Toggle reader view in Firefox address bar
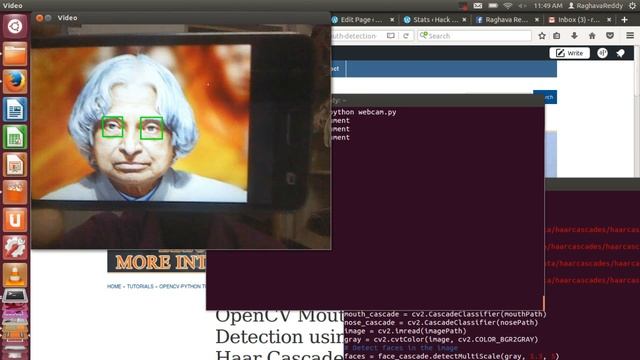The image size is (640, 360). point(391,36)
